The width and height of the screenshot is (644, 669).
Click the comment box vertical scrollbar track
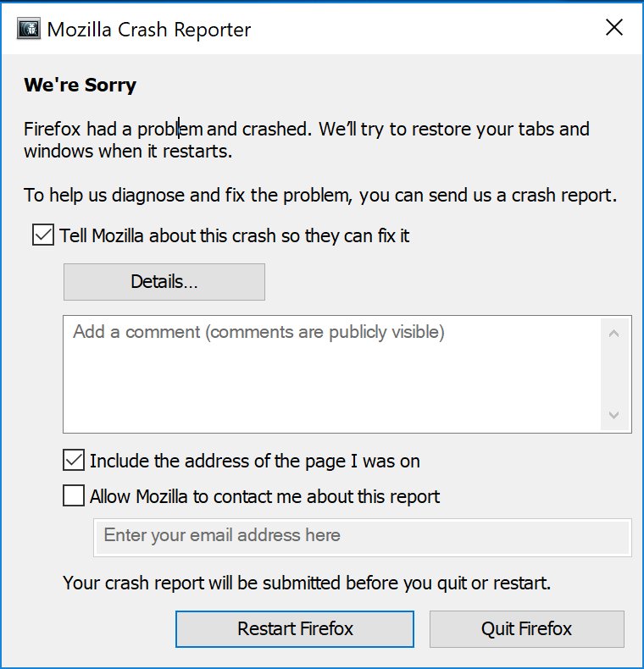[614, 375]
